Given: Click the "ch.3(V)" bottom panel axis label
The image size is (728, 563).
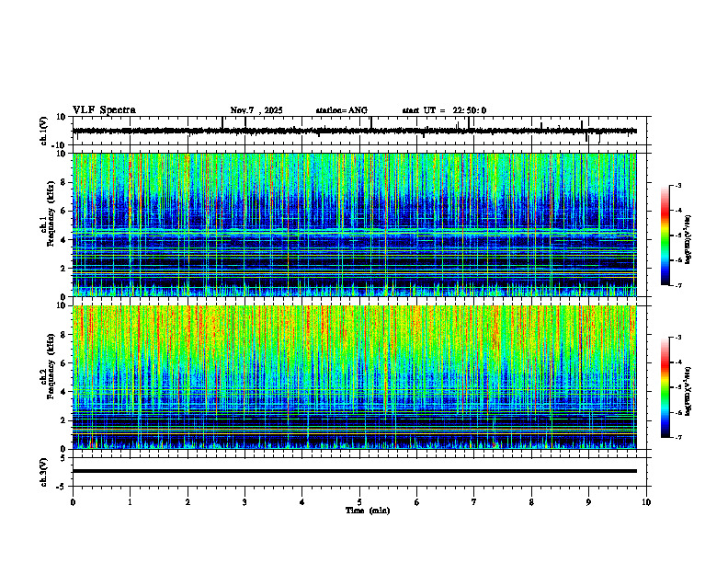Looking at the screenshot, I should (x=44, y=472).
